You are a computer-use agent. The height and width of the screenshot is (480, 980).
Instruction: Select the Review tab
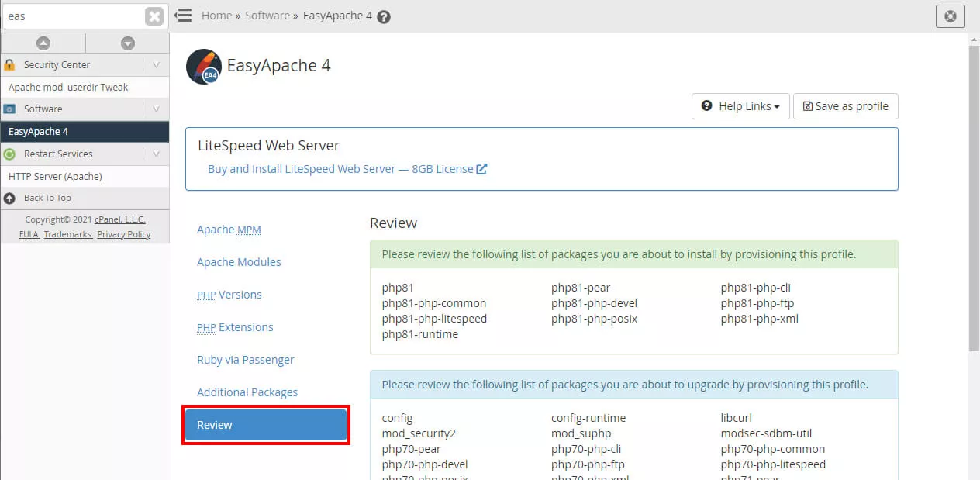click(266, 425)
